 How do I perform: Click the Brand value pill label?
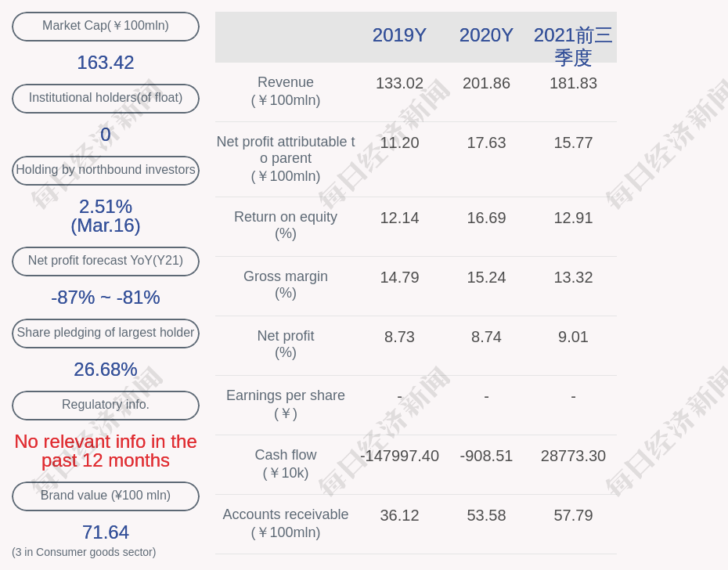pyautogui.click(x=106, y=496)
